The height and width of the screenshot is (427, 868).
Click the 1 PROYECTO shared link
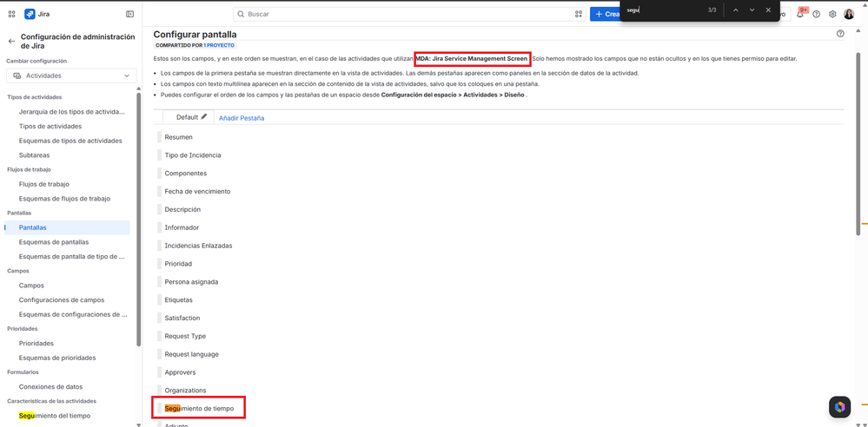(219, 45)
